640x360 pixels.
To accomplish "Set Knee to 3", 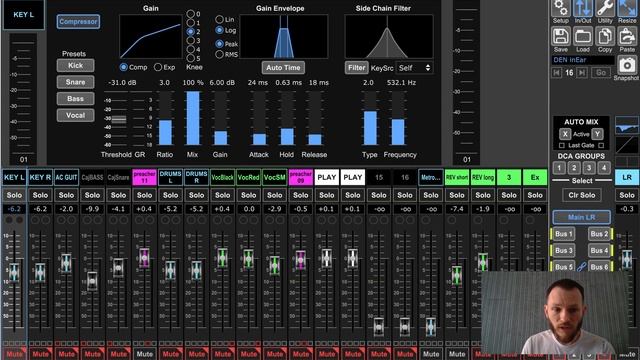I will point(191,40).
